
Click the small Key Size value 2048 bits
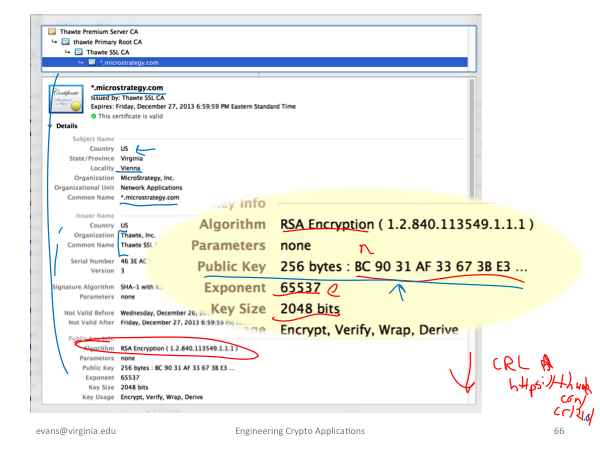click(134, 387)
